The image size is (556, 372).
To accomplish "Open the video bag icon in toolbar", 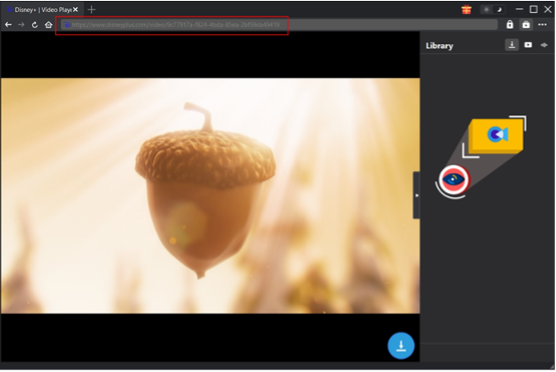I will point(526,24).
